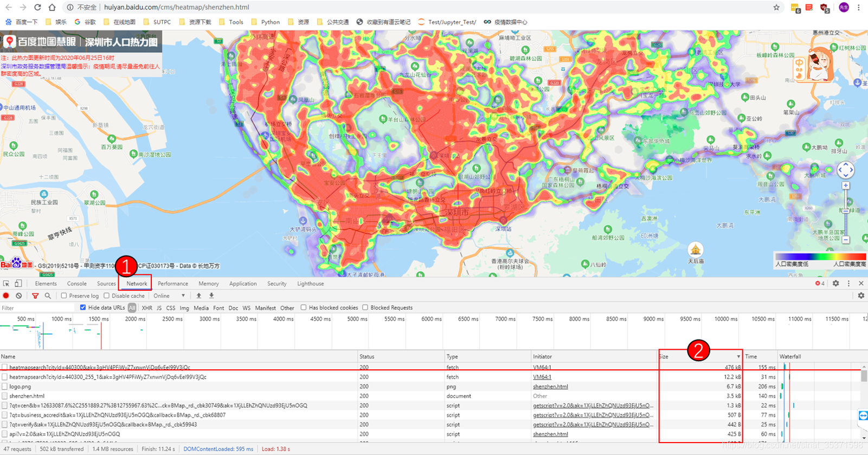The height and width of the screenshot is (455, 868).
Task: Open the network search magnifier
Action: pos(48,296)
